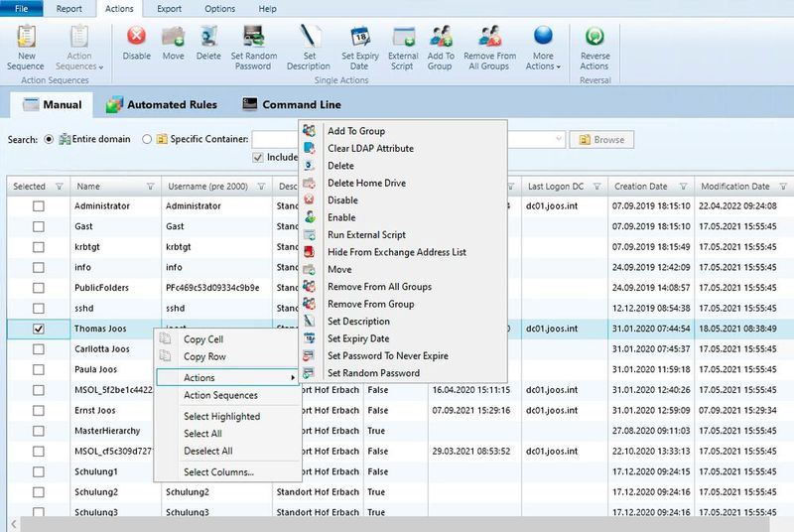The width and height of the screenshot is (794, 532).
Task: Click the horizontal scrollbar left arrow
Action: point(14,524)
